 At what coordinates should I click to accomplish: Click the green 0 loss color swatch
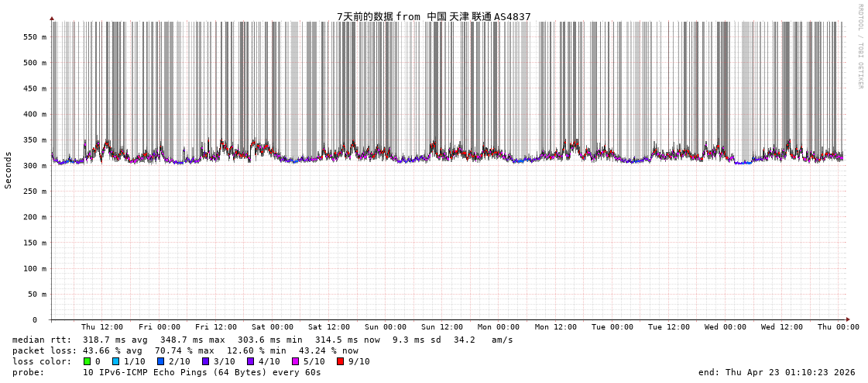click(87, 361)
